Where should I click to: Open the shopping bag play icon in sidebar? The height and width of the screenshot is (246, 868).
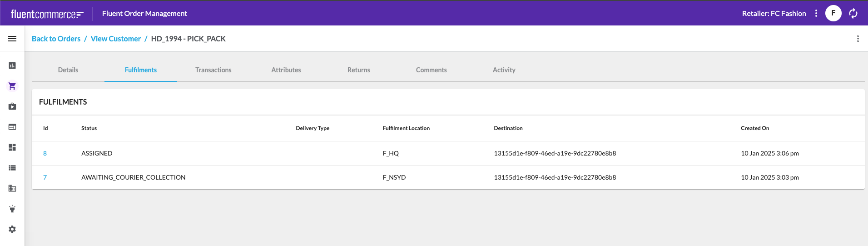point(12,106)
